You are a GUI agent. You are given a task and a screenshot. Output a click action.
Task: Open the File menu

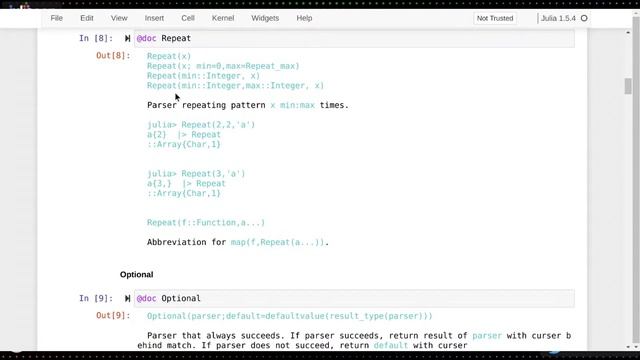pos(56,18)
